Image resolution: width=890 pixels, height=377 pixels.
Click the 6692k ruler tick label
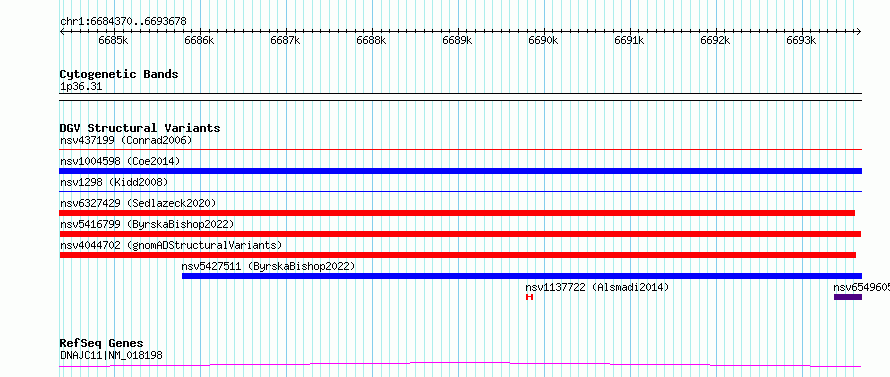(x=716, y=40)
